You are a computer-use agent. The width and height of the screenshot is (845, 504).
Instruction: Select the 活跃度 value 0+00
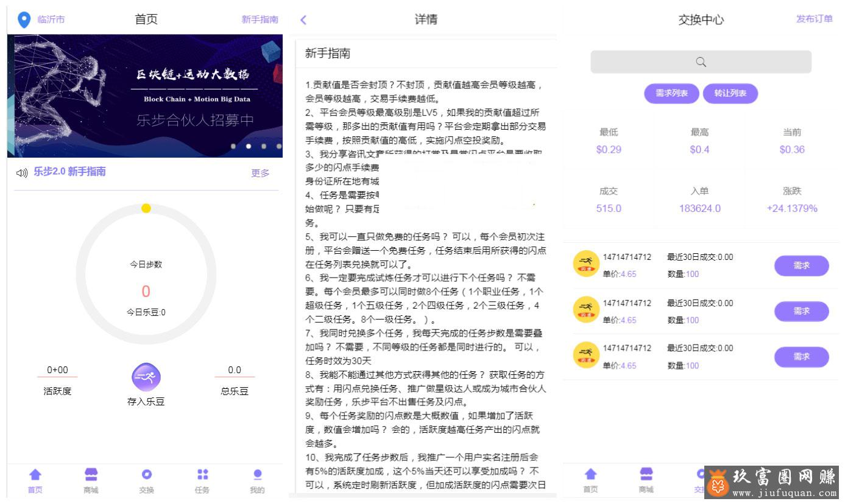(57, 370)
